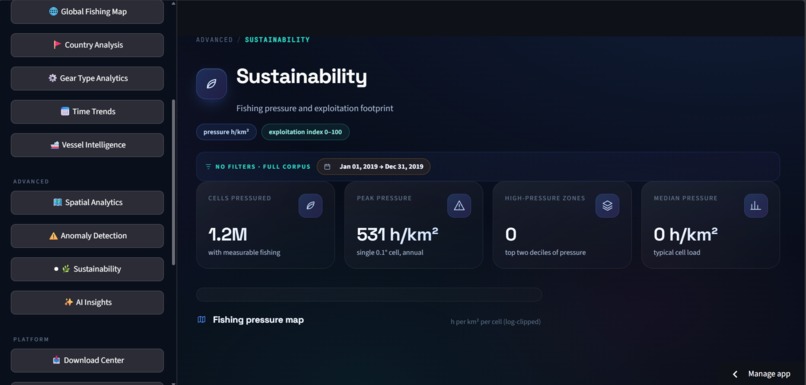Click the inbox icon on Download Center
806x385 pixels.
tap(57, 360)
